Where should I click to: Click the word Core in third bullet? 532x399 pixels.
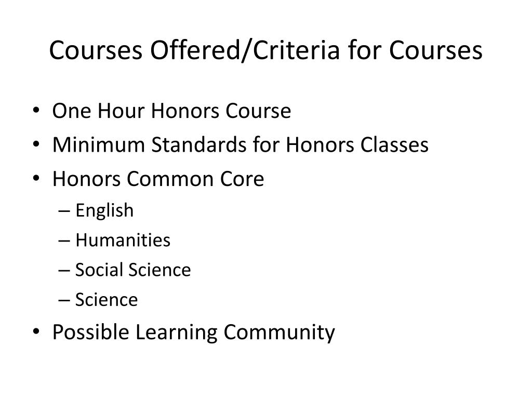pyautogui.click(x=242, y=179)
